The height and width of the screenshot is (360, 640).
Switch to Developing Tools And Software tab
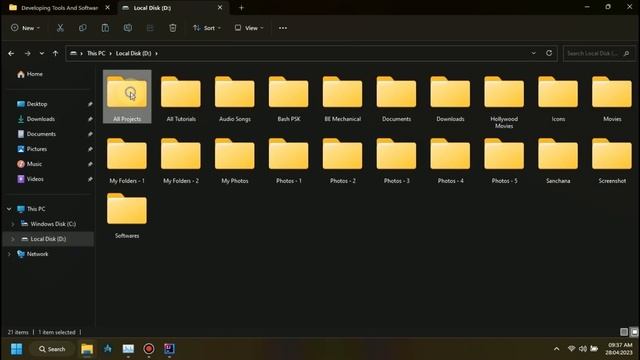[59, 7]
